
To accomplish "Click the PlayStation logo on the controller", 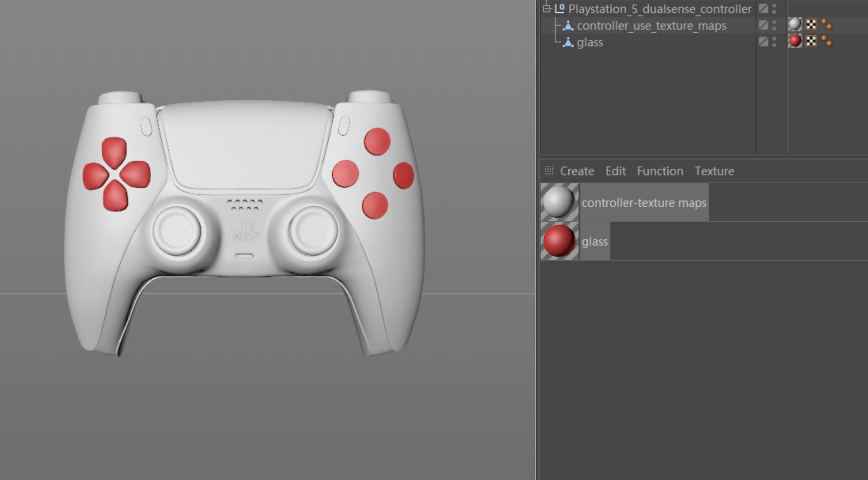I will pyautogui.click(x=245, y=231).
